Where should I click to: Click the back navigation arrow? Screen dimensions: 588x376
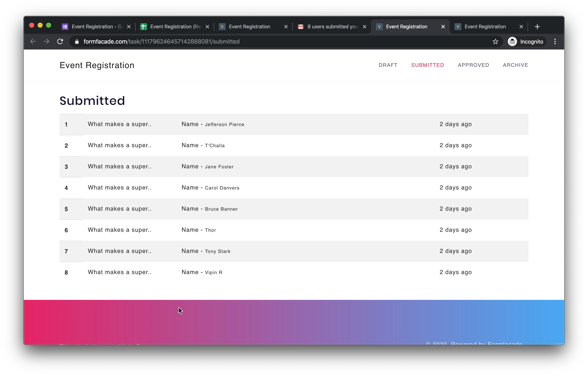33,41
